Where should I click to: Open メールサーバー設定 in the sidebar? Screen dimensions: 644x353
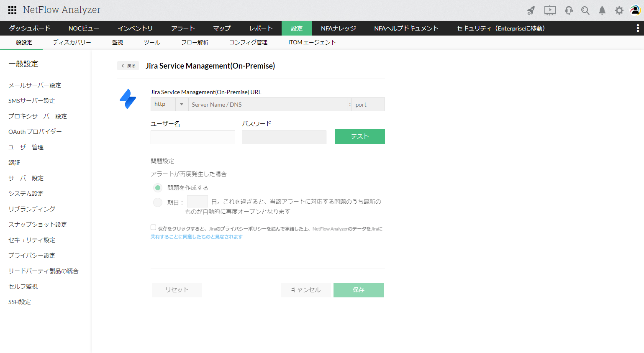point(35,85)
